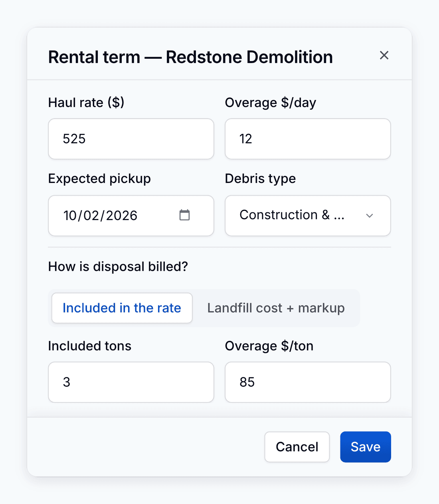This screenshot has height=504, width=439.
Task: Edit the Overage $/ton field
Action: pos(308,382)
